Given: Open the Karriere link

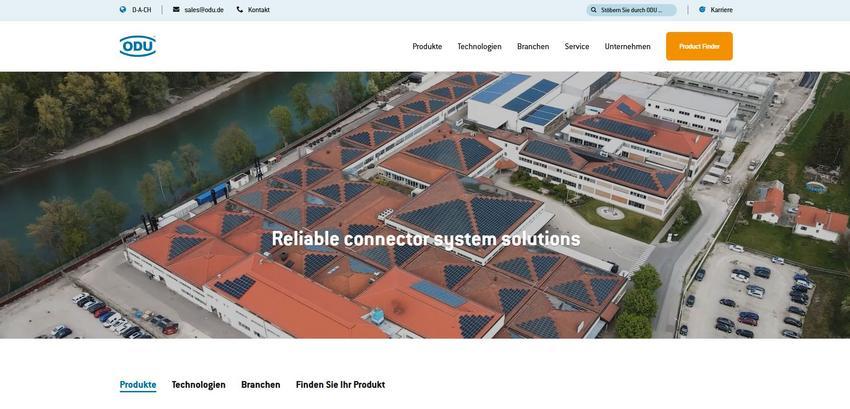Looking at the screenshot, I should 722,10.
